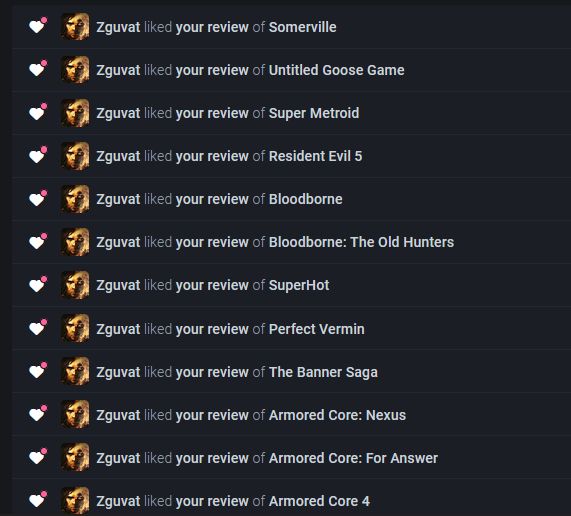Click the heart icon in the Untitled Goose Game row
This screenshot has height=516, width=571.
(x=38, y=68)
